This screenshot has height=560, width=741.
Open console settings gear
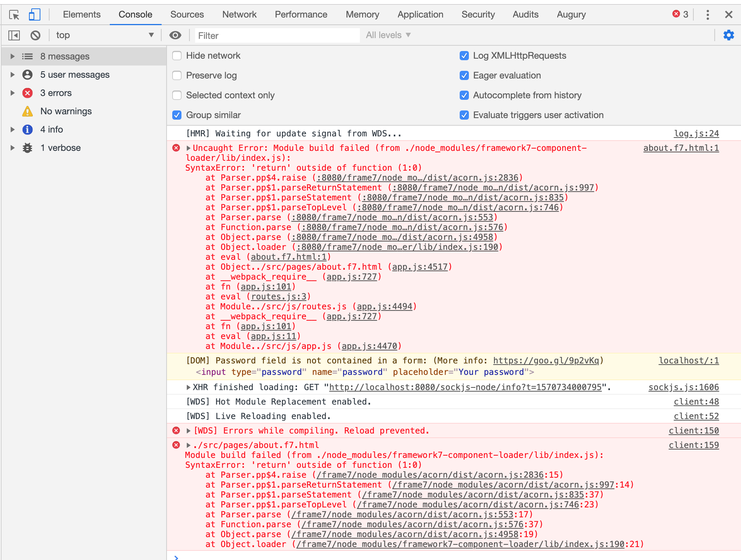click(729, 35)
